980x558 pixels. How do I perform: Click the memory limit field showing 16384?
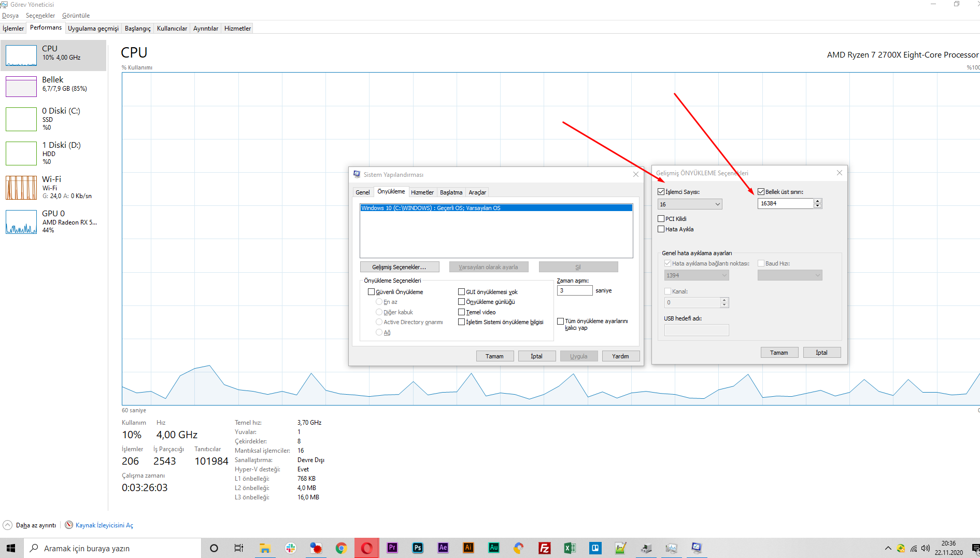786,203
